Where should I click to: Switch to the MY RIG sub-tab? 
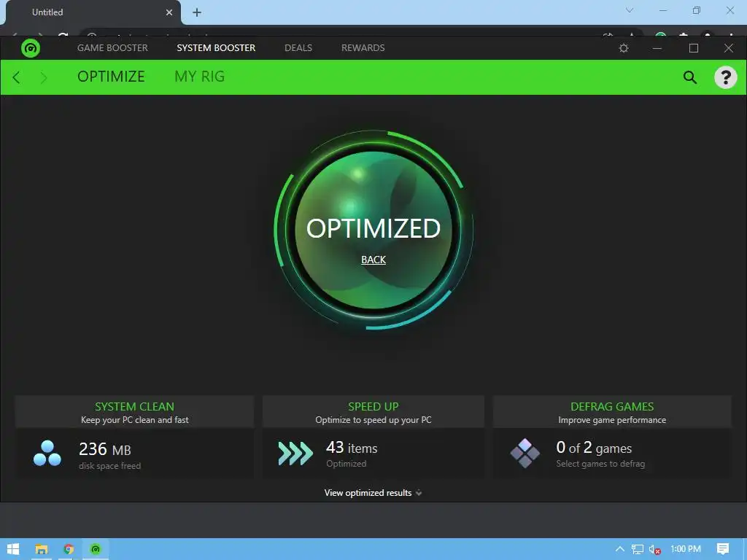pos(200,77)
